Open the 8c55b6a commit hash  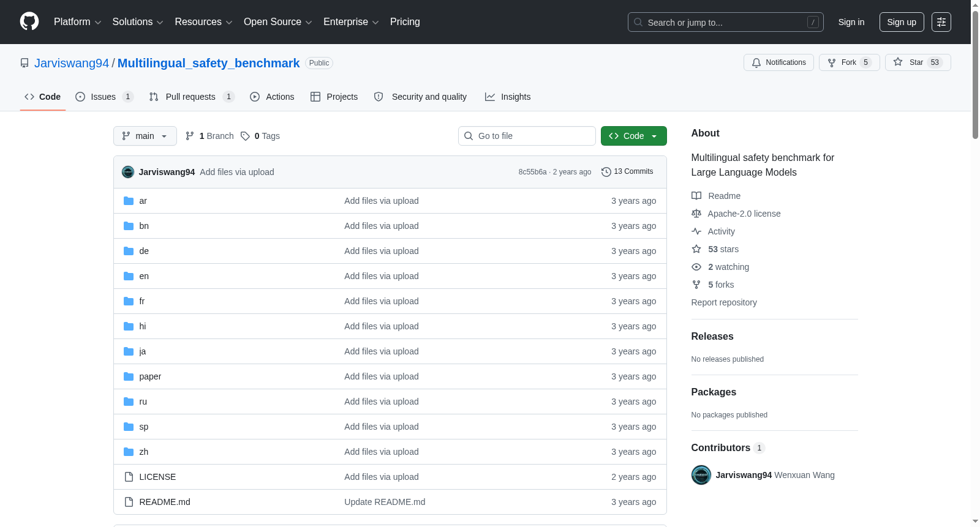(532, 172)
